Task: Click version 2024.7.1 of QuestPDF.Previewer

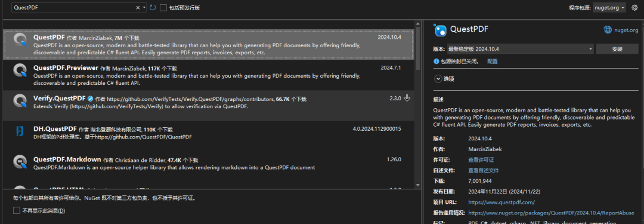Action: [x=391, y=67]
